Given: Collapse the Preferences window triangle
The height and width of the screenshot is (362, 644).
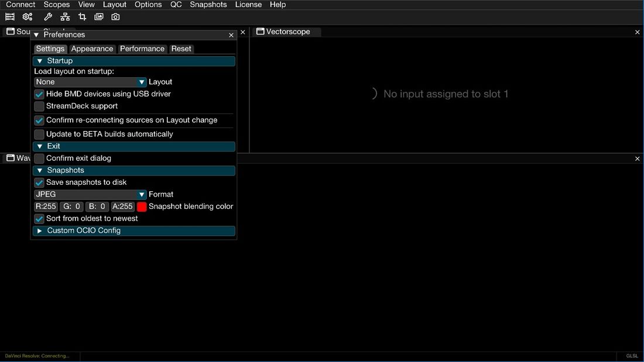Looking at the screenshot, I should 36,35.
